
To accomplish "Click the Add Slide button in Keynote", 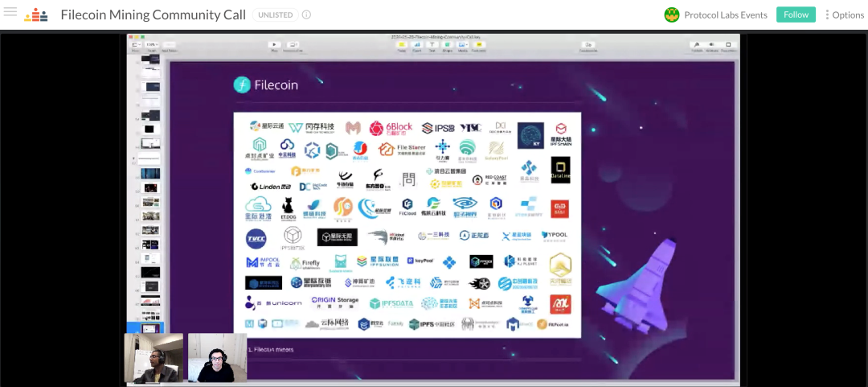I will [170, 46].
